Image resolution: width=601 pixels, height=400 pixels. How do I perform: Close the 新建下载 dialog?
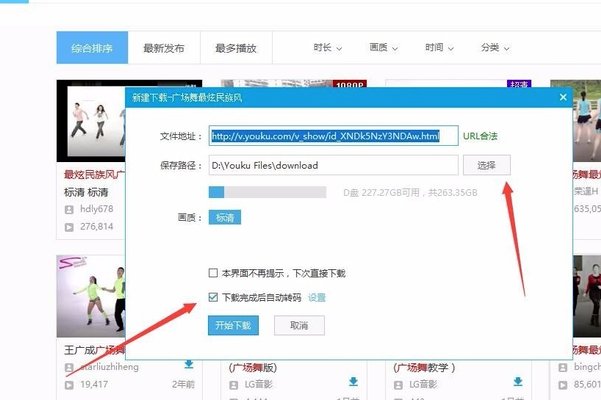click(563, 97)
